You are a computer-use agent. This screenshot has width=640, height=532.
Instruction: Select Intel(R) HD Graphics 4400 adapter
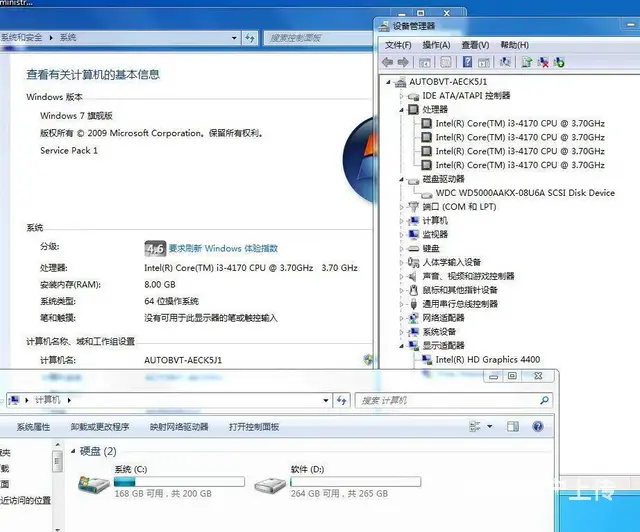pos(487,360)
